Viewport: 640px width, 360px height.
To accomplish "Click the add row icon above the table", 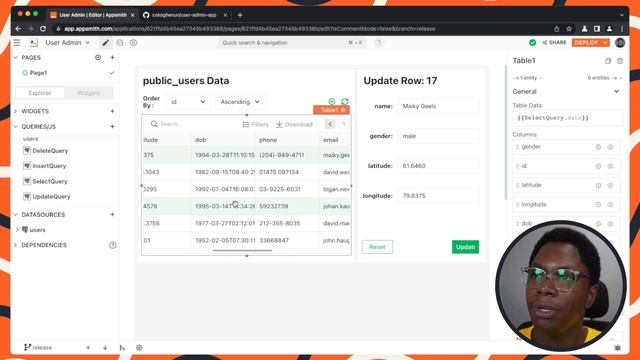I will tap(332, 101).
